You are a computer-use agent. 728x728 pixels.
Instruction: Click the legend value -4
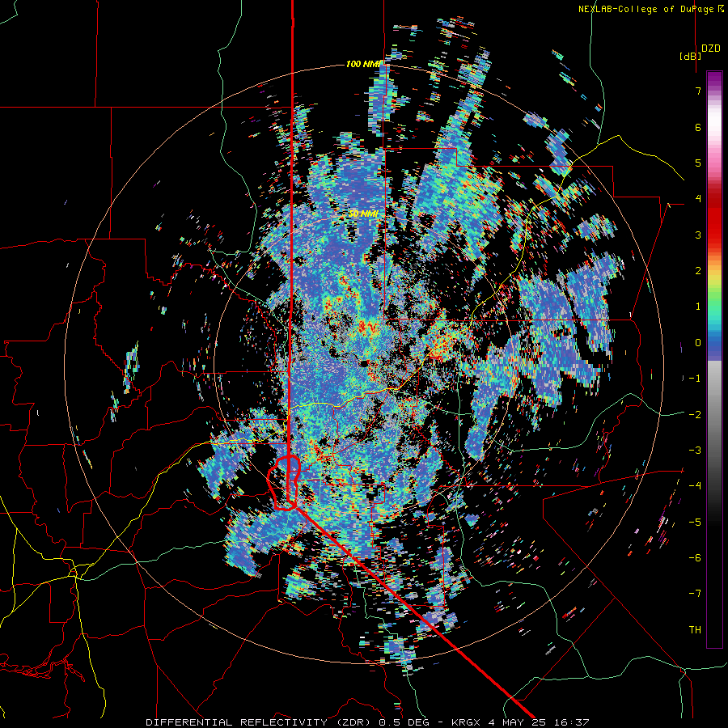(695, 485)
